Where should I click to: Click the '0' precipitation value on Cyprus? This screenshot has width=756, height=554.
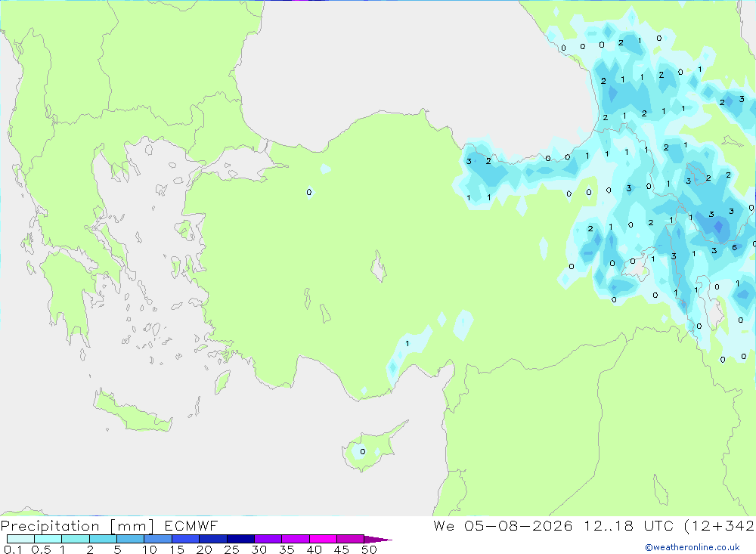(363, 452)
